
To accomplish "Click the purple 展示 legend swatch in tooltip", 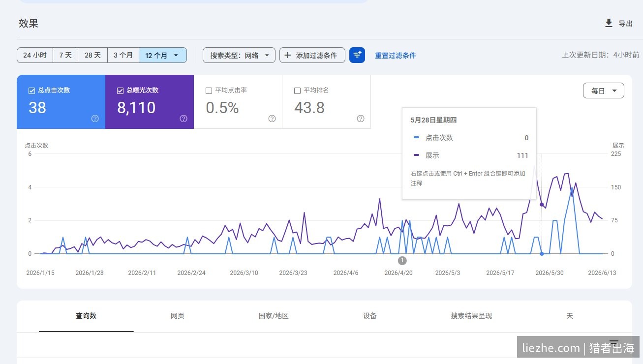I will (x=417, y=155).
